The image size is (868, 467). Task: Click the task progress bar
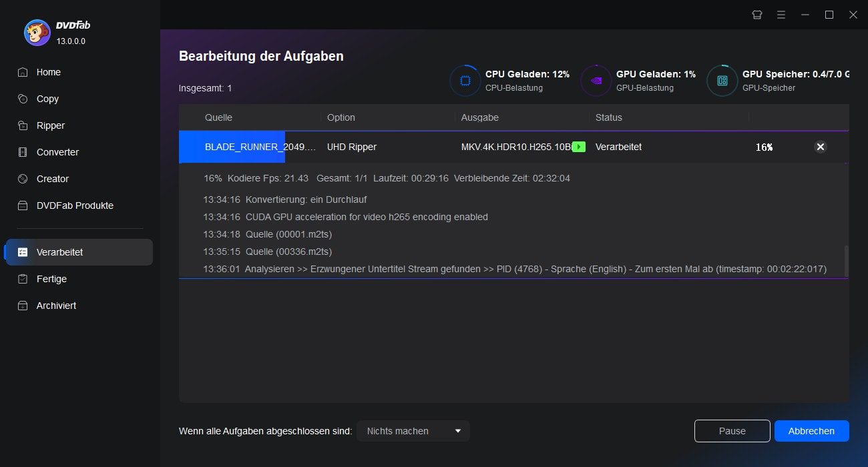[232, 147]
